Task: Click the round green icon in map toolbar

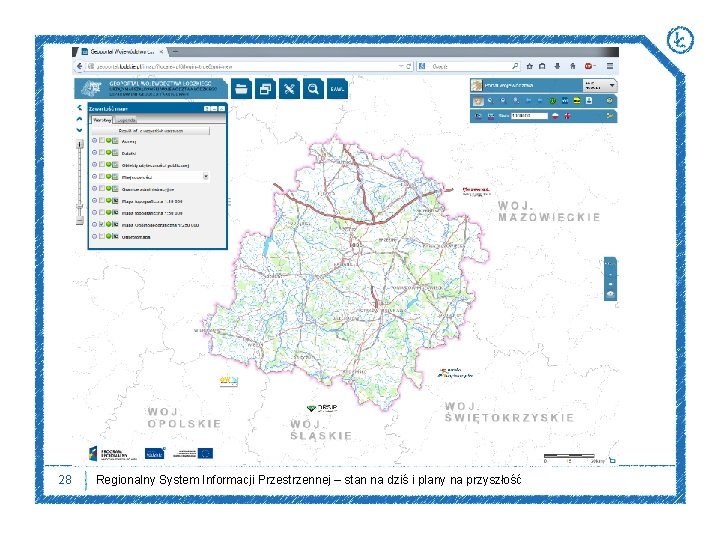Action: [x=553, y=101]
